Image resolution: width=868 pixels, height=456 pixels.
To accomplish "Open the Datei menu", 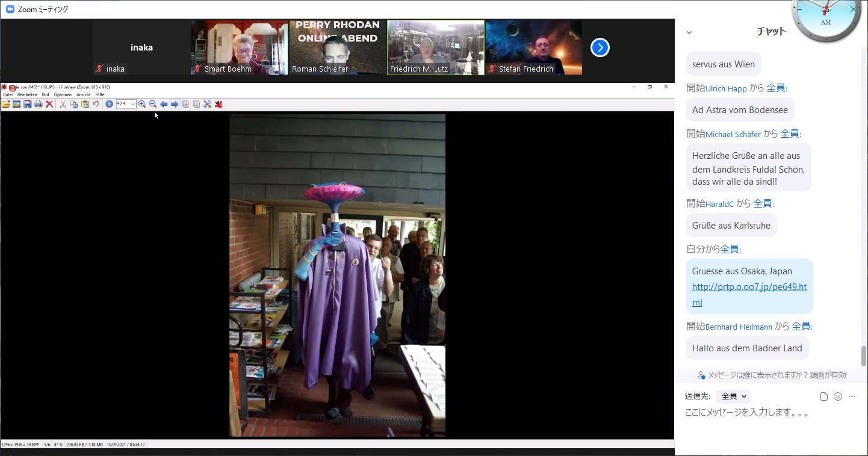I will coord(7,94).
